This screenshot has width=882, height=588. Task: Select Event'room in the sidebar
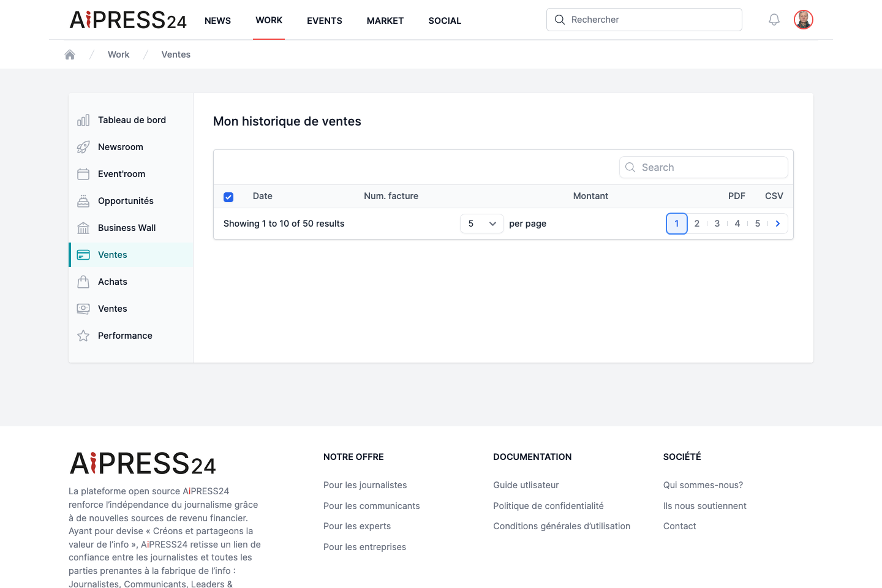(x=131, y=174)
